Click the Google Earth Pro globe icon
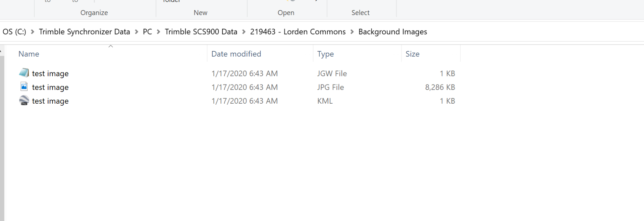 (24, 100)
